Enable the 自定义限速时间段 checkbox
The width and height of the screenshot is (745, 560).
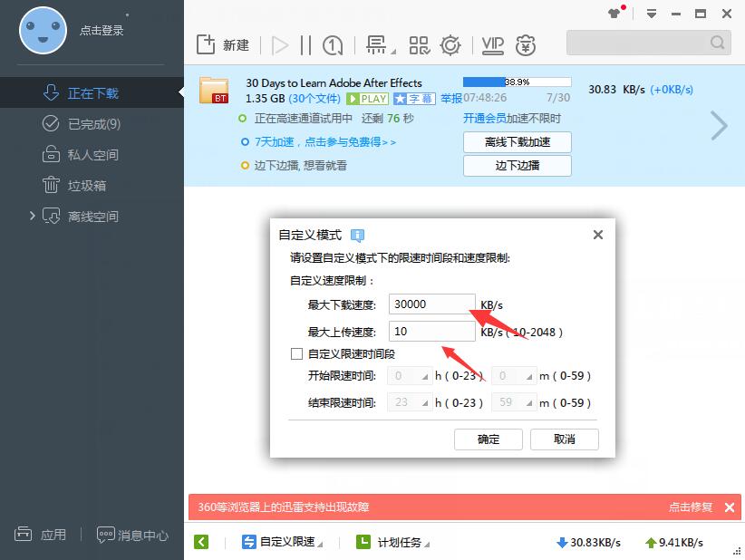coord(297,354)
